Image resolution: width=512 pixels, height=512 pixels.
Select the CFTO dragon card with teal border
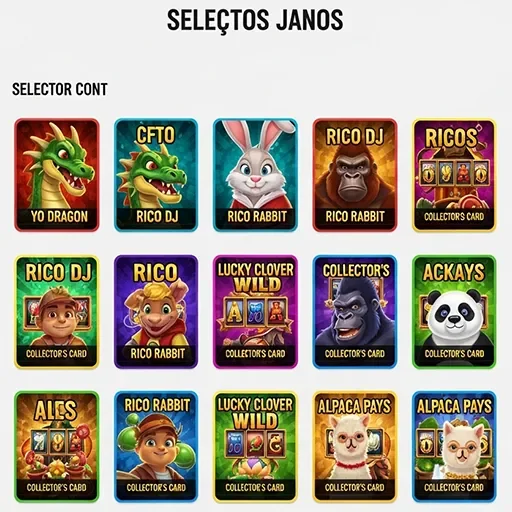156,175
